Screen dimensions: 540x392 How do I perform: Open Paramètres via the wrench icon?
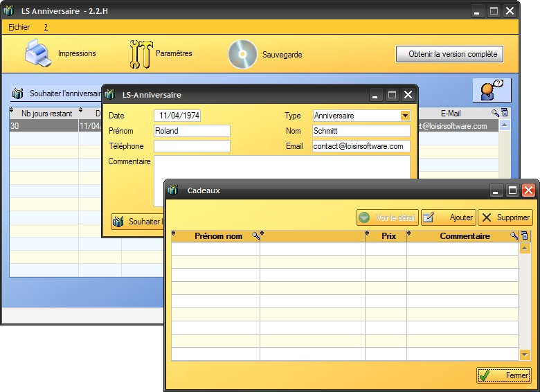141,54
